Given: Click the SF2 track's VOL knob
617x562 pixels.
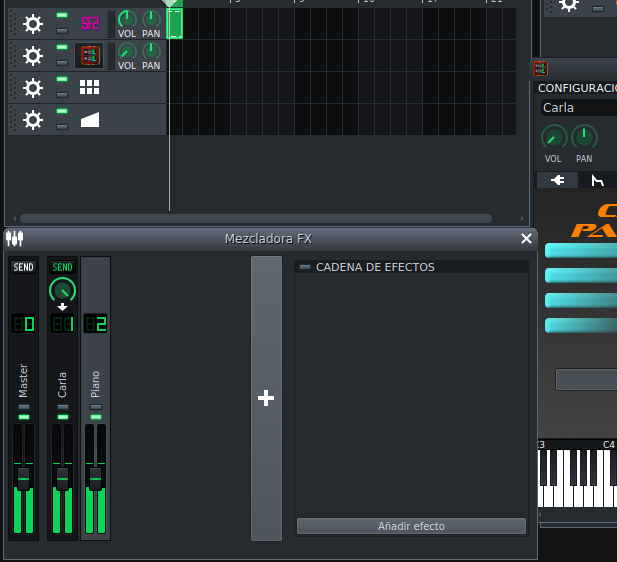Looking at the screenshot, I should click(x=127, y=19).
